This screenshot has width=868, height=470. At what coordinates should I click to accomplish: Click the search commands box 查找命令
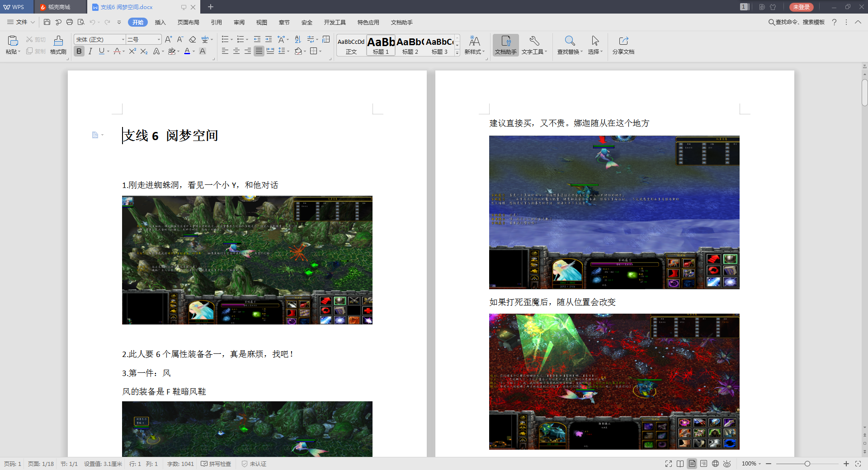[797, 22]
